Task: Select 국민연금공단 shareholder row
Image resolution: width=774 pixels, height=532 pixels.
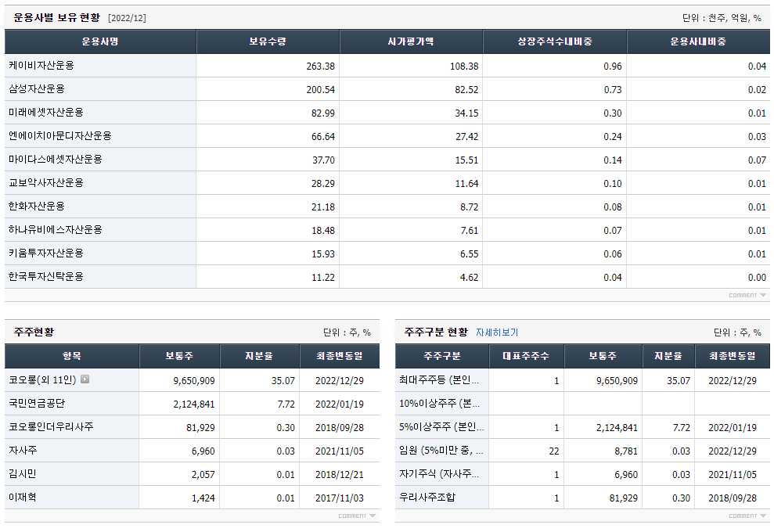Action: 37,403
